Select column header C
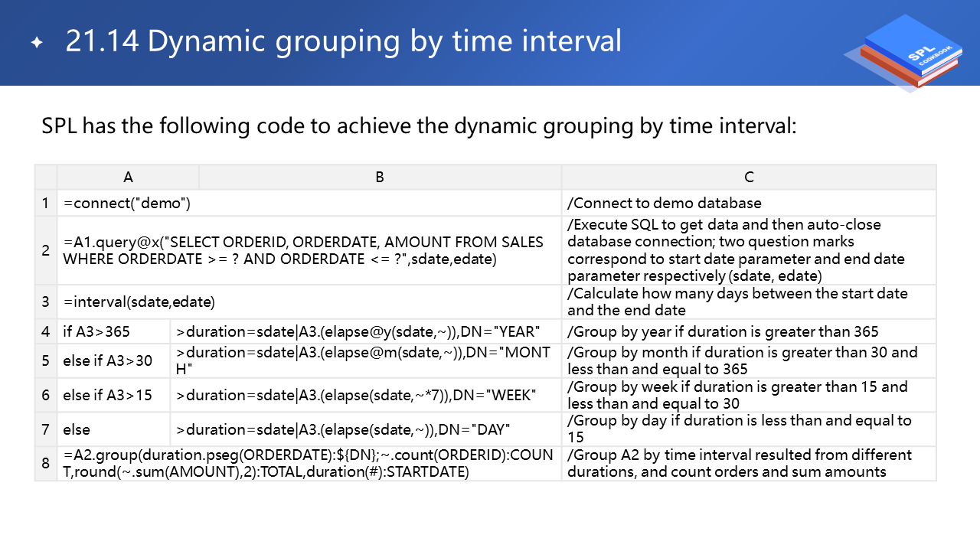This screenshot has height=551, width=980. 748,177
